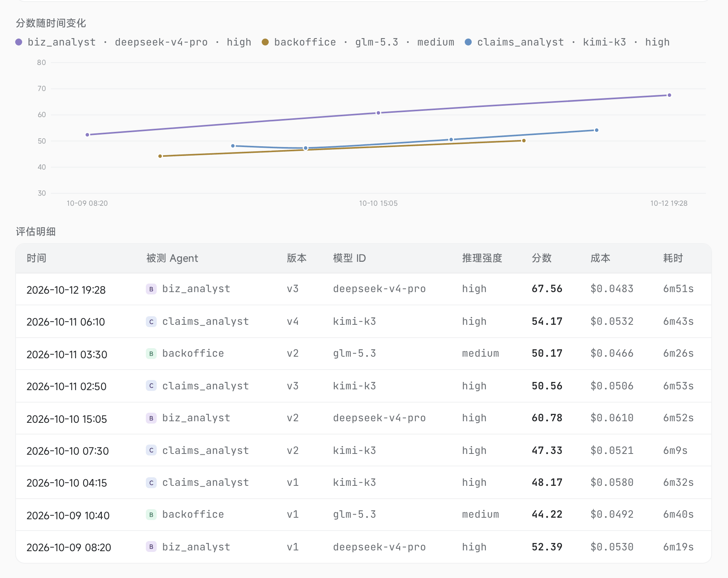The height and width of the screenshot is (578, 728).
Task: Click the blue claims_analyst legend dot
Action: coord(468,42)
